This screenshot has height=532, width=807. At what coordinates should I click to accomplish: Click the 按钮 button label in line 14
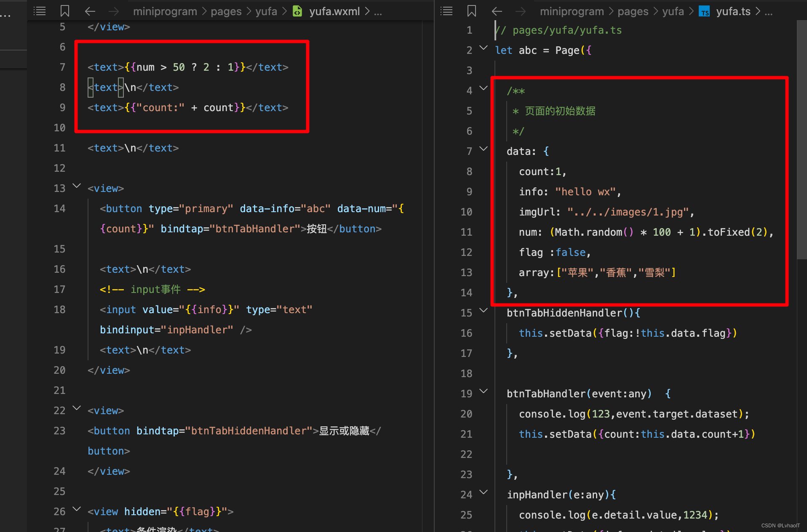point(317,229)
